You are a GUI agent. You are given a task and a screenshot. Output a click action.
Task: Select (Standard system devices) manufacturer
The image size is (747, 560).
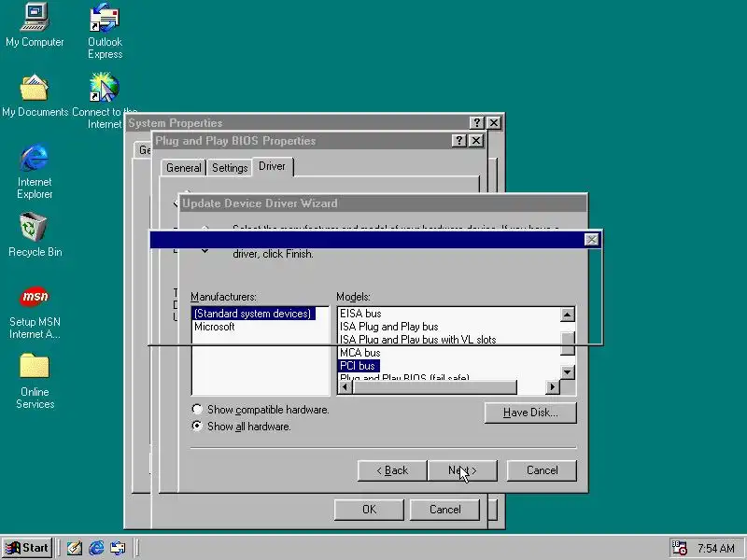(x=252, y=314)
